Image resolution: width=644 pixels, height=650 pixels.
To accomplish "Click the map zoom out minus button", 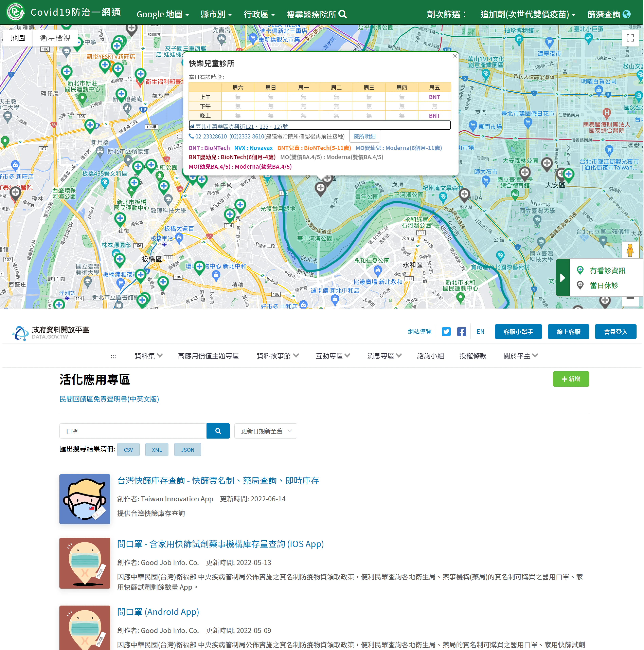I will pos(630,299).
